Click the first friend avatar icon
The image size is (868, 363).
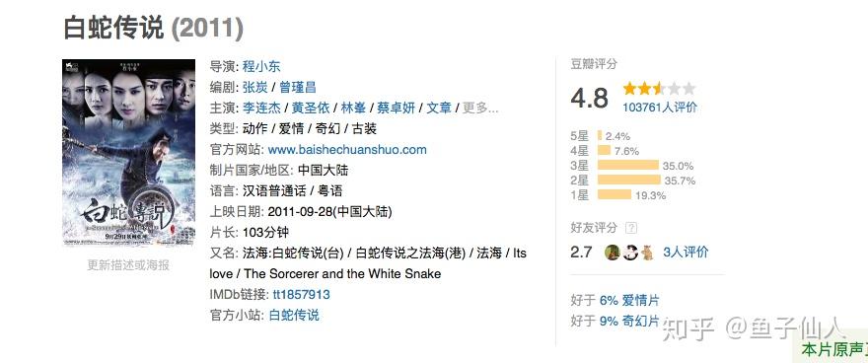(x=612, y=253)
